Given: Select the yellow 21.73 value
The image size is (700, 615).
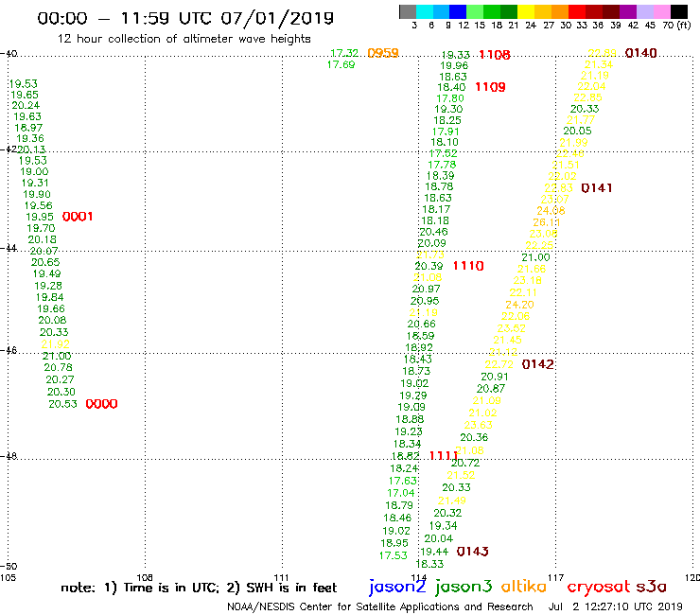Looking at the screenshot, I should [x=430, y=255].
